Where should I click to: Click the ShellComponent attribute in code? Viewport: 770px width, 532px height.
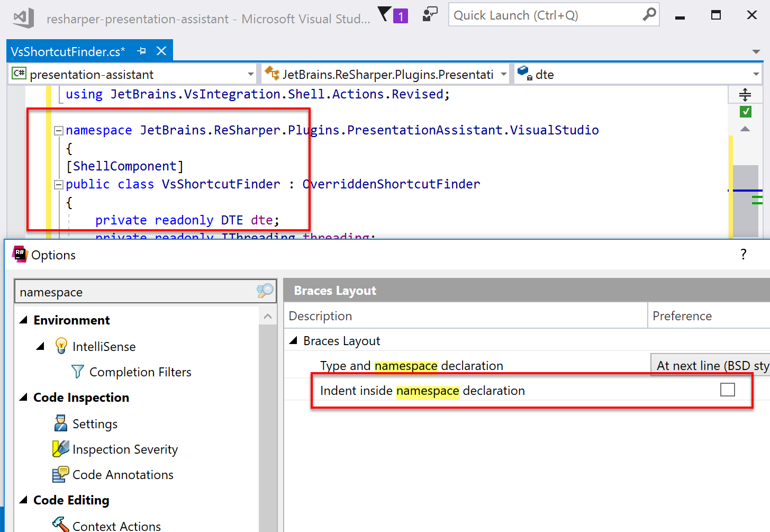tap(124, 166)
